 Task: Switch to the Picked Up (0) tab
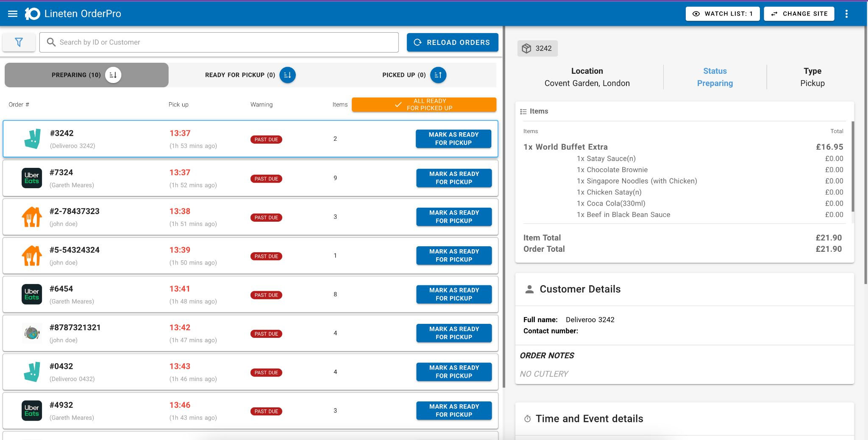[x=414, y=75]
